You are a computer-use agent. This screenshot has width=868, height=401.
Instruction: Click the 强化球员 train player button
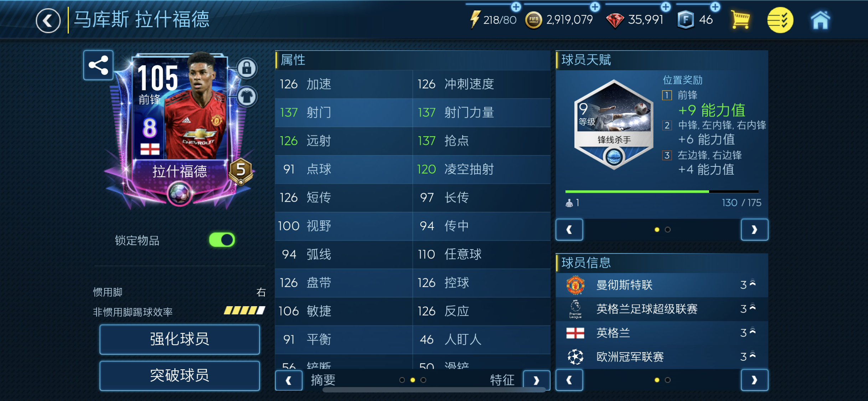(x=180, y=339)
